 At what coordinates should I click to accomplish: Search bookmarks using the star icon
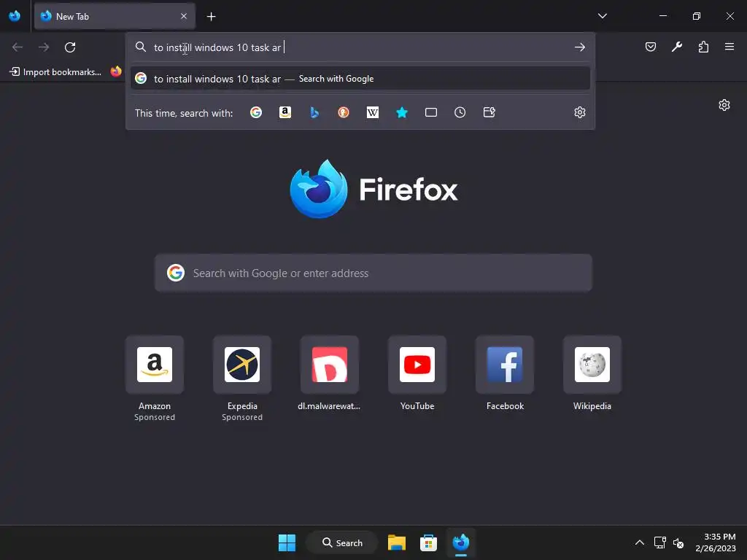[402, 112]
